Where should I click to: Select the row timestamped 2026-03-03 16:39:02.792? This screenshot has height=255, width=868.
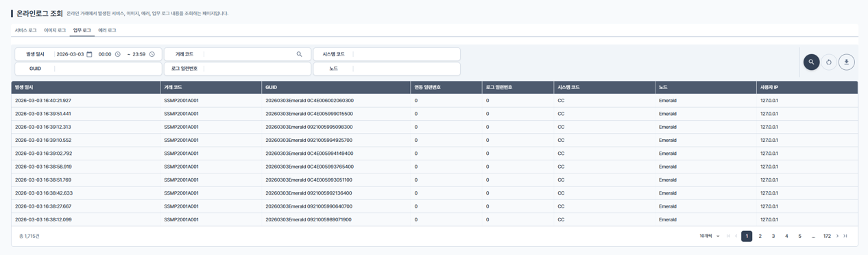(435, 154)
